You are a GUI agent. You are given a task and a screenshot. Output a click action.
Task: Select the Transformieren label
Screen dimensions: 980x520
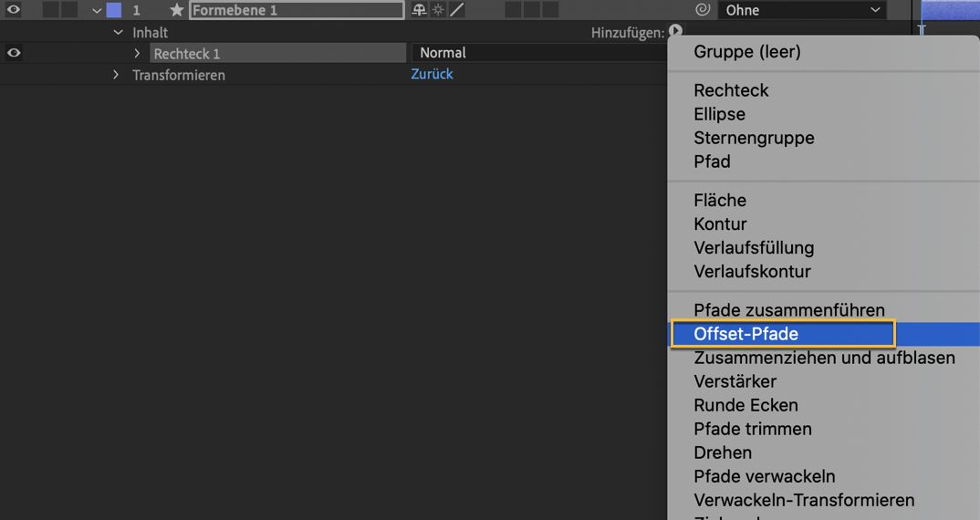(x=179, y=75)
